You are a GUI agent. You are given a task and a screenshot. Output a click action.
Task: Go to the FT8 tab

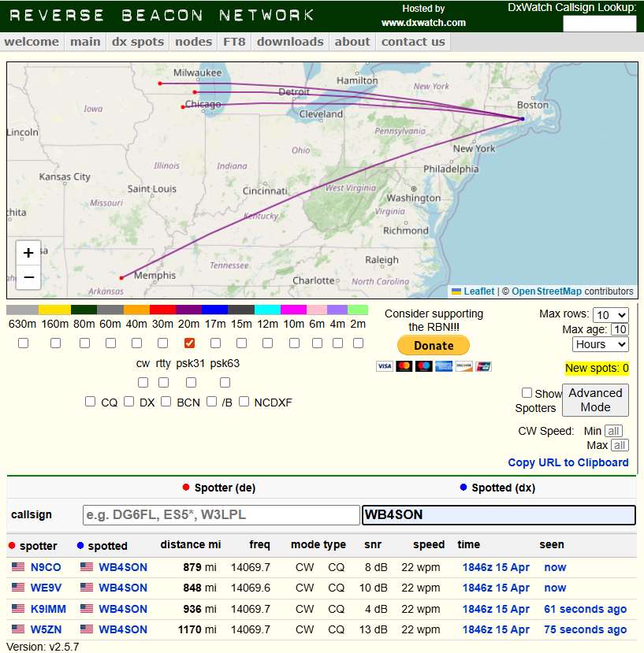pos(234,42)
